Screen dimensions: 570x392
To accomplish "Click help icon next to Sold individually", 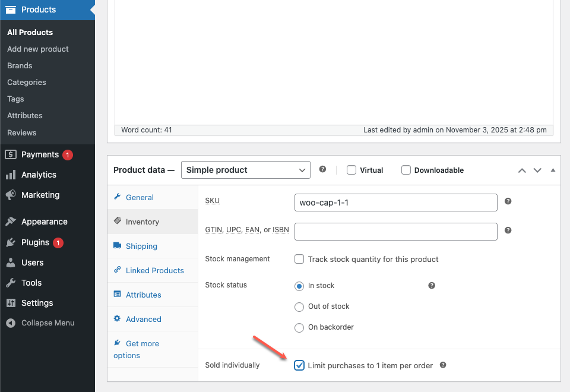I will (442, 365).
